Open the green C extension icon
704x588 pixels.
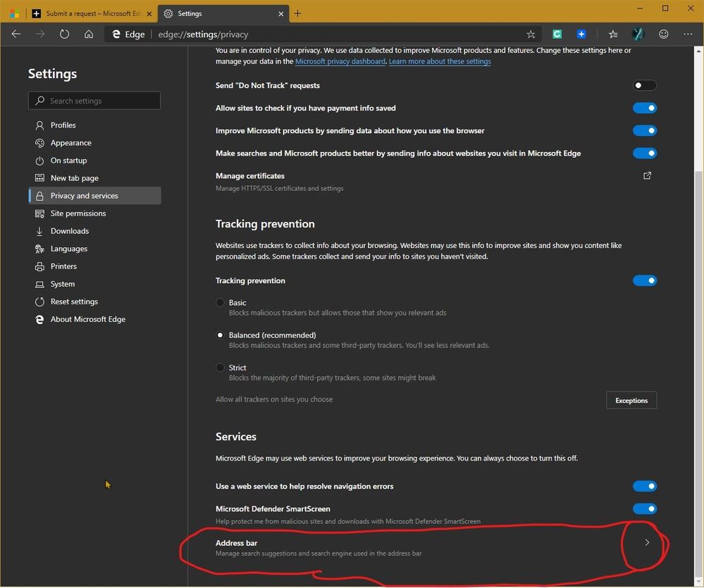(x=557, y=34)
